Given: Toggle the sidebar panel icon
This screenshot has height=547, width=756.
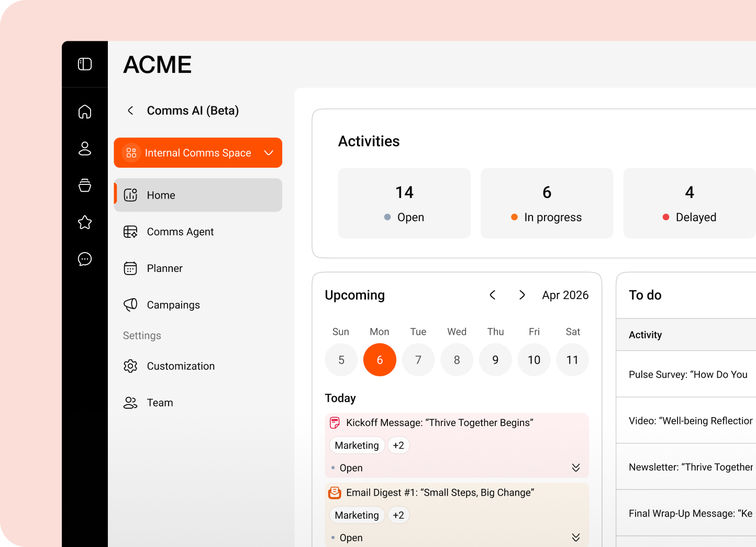Looking at the screenshot, I should 85,64.
